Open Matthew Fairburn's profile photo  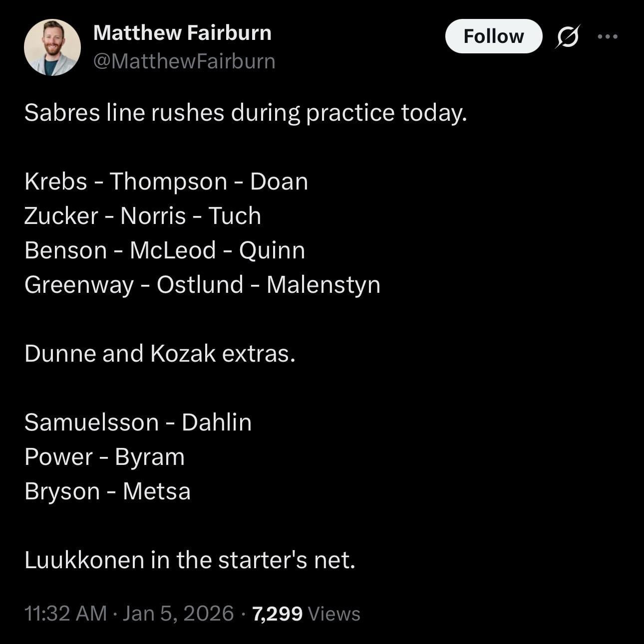[x=52, y=47]
